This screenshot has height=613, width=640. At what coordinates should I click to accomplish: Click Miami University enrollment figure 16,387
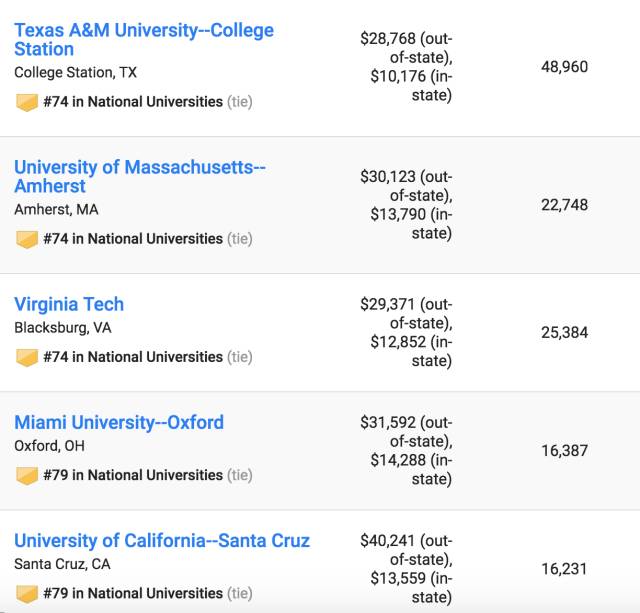point(565,451)
